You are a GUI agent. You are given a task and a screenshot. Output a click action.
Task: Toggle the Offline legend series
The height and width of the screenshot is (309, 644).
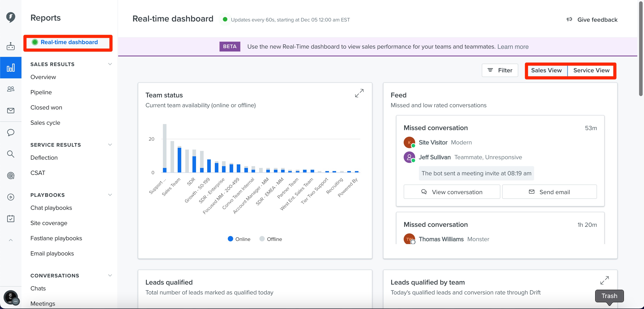pos(271,239)
